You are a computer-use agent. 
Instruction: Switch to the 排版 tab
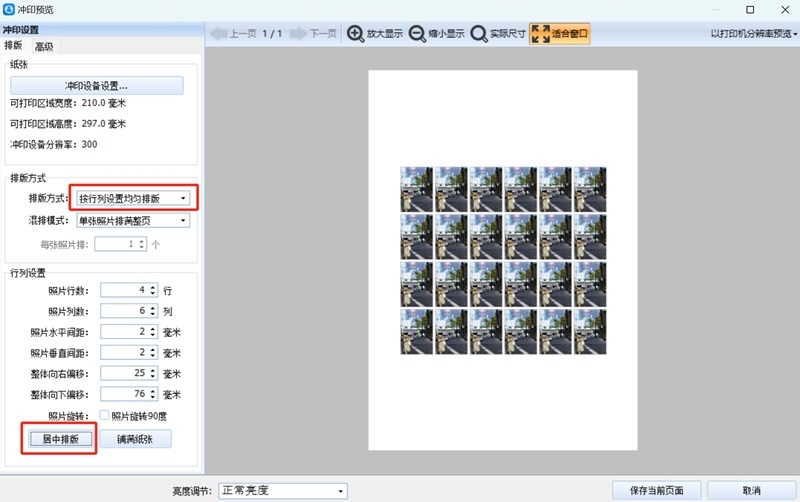[14, 45]
